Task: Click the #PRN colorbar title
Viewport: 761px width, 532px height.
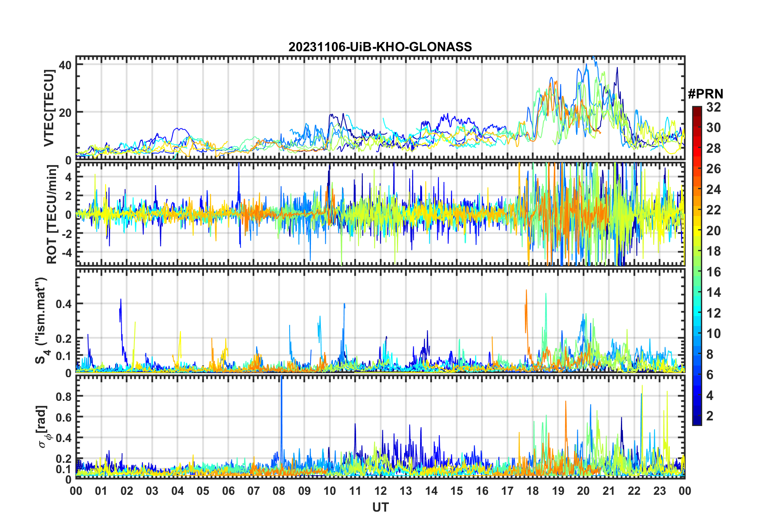Action: click(706, 94)
